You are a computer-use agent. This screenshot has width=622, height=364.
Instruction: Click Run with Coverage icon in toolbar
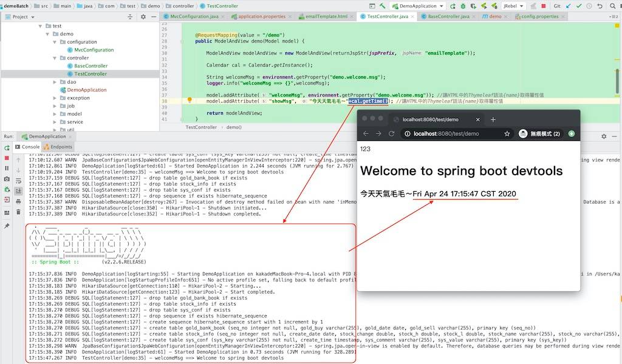click(473, 6)
